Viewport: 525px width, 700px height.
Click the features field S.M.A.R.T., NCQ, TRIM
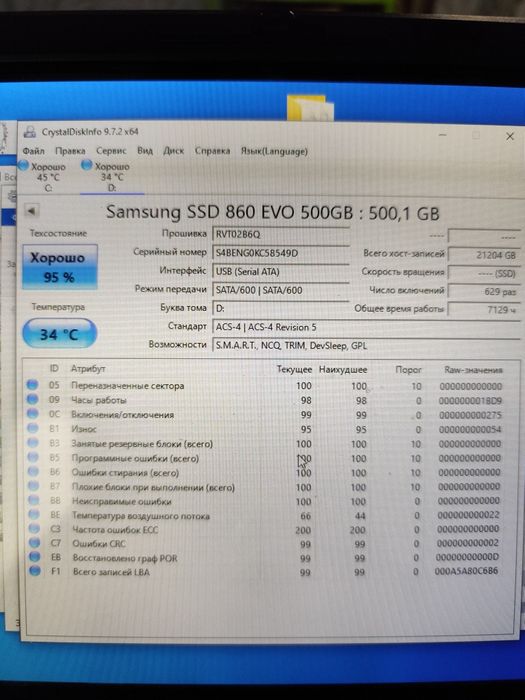(x=366, y=346)
